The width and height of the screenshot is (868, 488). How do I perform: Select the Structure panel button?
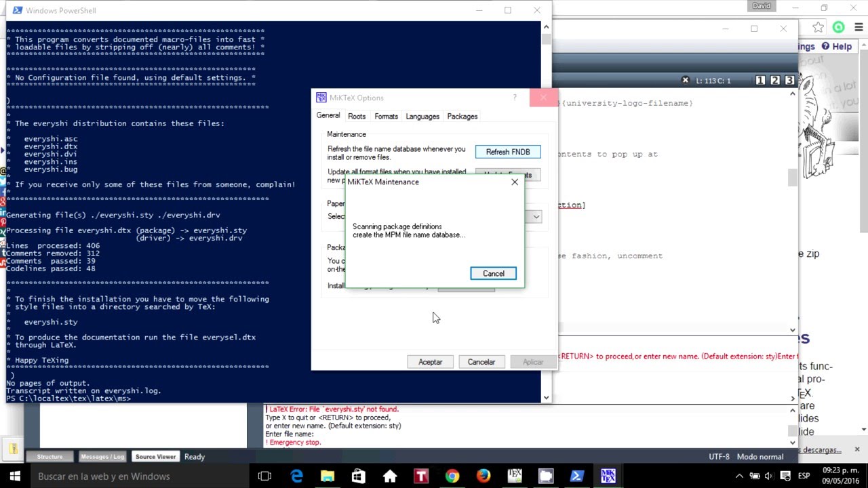(x=50, y=457)
